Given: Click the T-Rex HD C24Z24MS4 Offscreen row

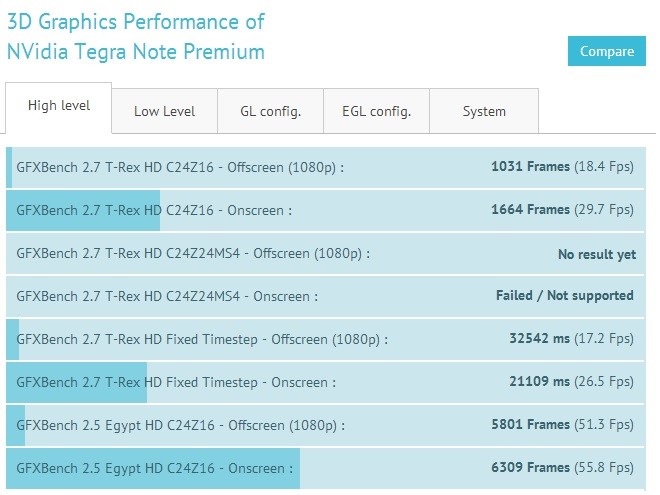Looking at the screenshot, I should click(x=325, y=254).
